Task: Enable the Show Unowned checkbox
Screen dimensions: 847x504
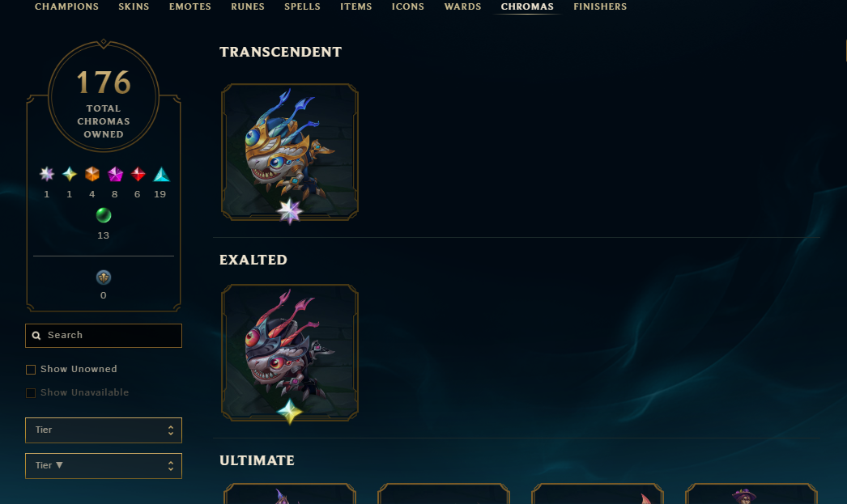Action: click(31, 370)
